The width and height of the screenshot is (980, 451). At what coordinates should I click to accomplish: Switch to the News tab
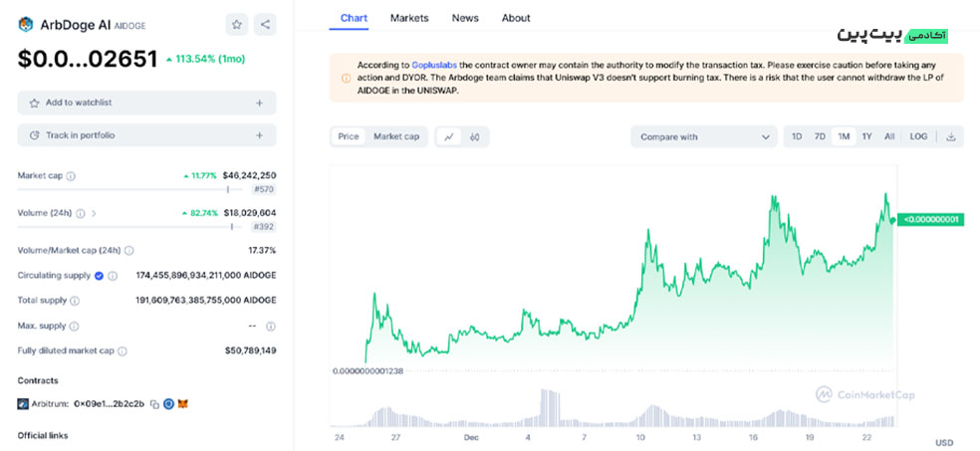tap(465, 18)
